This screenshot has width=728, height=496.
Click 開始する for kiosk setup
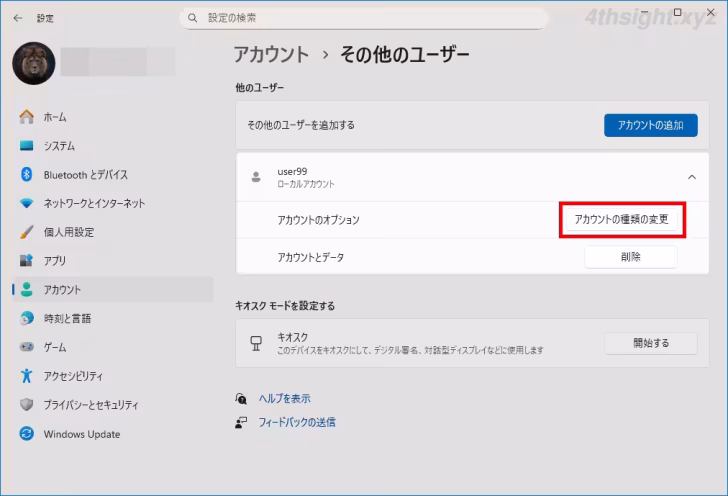650,343
